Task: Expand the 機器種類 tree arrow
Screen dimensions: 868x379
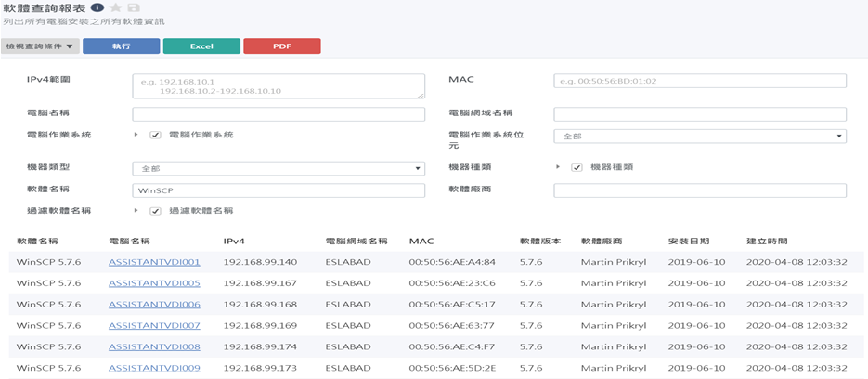Action: 557,168
